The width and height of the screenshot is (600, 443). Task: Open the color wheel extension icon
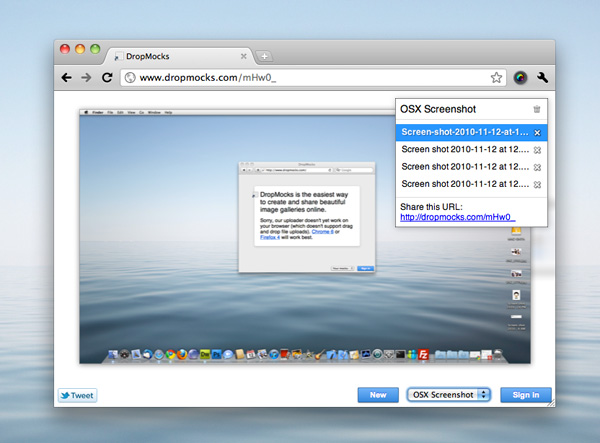520,78
